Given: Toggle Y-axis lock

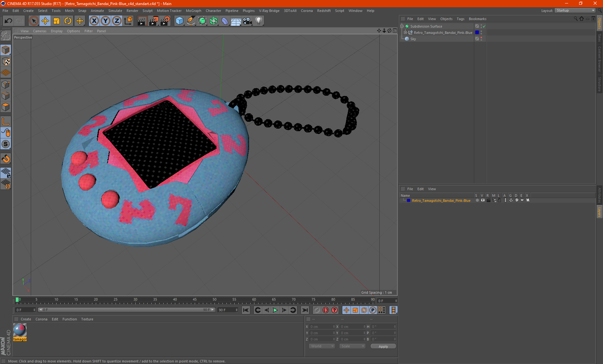Looking at the screenshot, I should (x=106, y=21).
